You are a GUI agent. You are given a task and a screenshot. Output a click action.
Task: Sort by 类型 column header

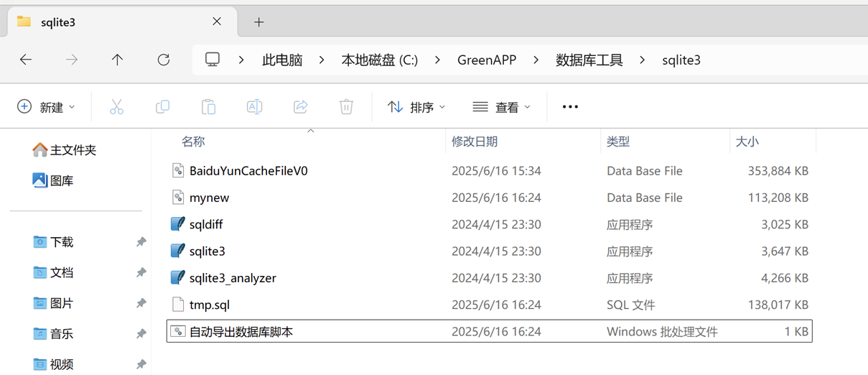pyautogui.click(x=618, y=142)
